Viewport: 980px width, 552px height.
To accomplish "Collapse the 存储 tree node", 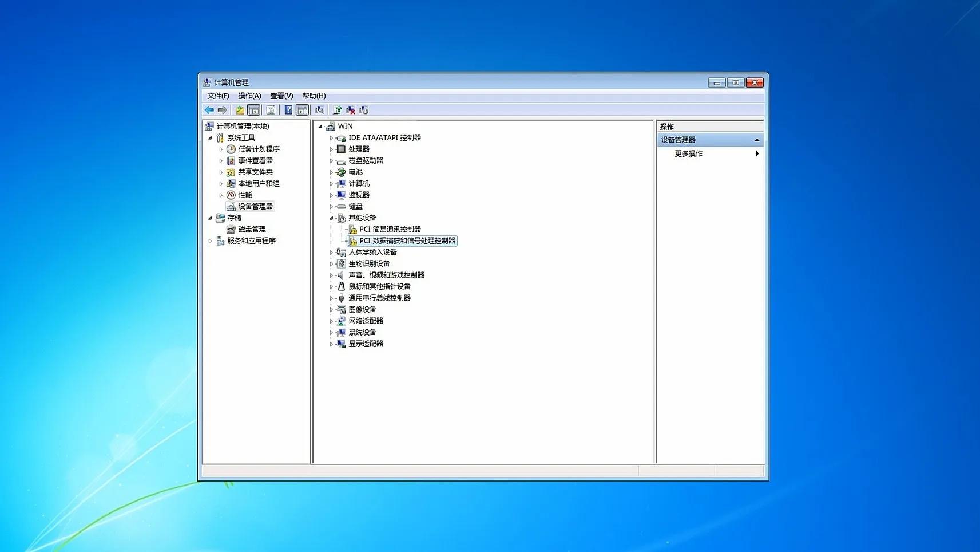I will (210, 218).
